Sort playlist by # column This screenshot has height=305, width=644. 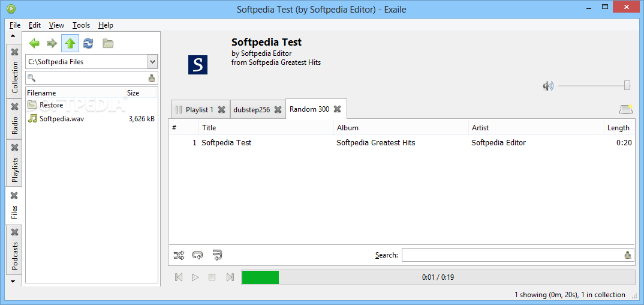pos(183,128)
